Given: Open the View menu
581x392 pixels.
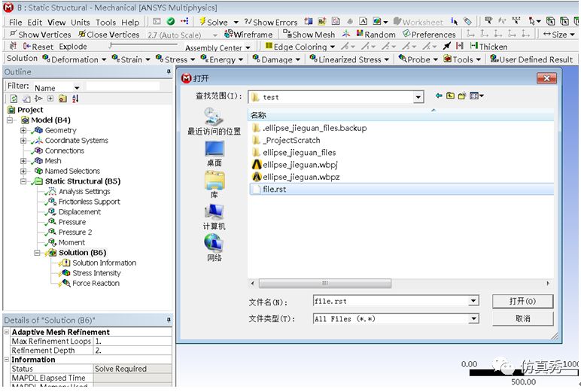Looking at the screenshot, I should point(56,23).
